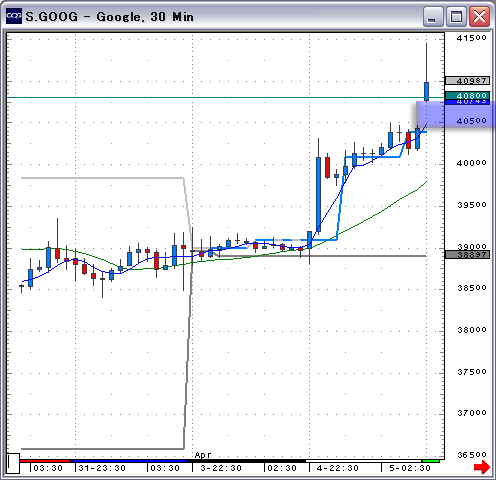Click the 31-23:30 time axis label
Image resolution: width=496 pixels, height=480 pixels.
pyautogui.click(x=102, y=468)
